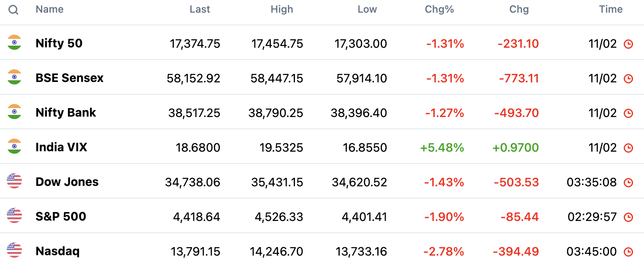Viewport: 644px width, 267px height.
Task: Click the clock icon in Dow Jones row
Action: (628, 183)
